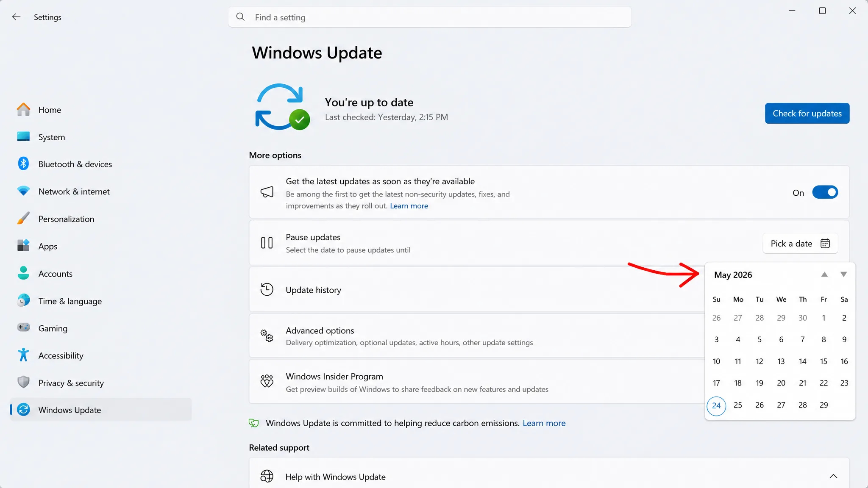Click the Accessibility figure icon
Viewport: 868px width, 488px height.
click(23, 355)
